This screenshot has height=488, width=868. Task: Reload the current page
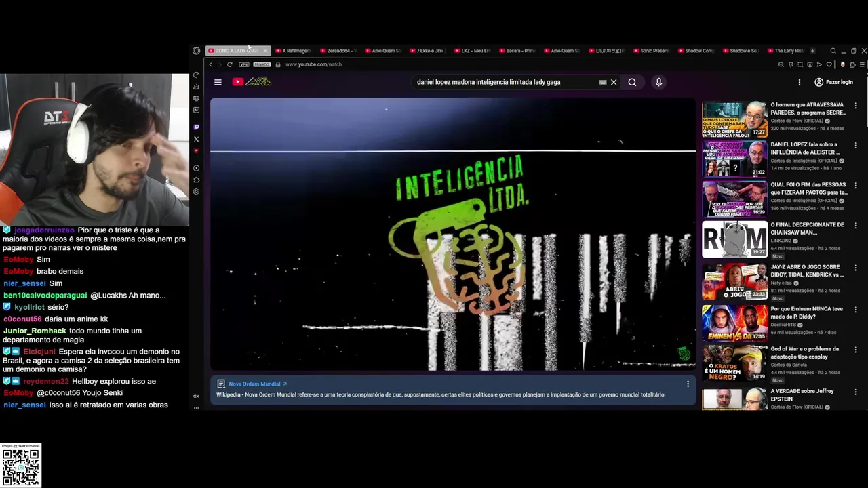230,64
